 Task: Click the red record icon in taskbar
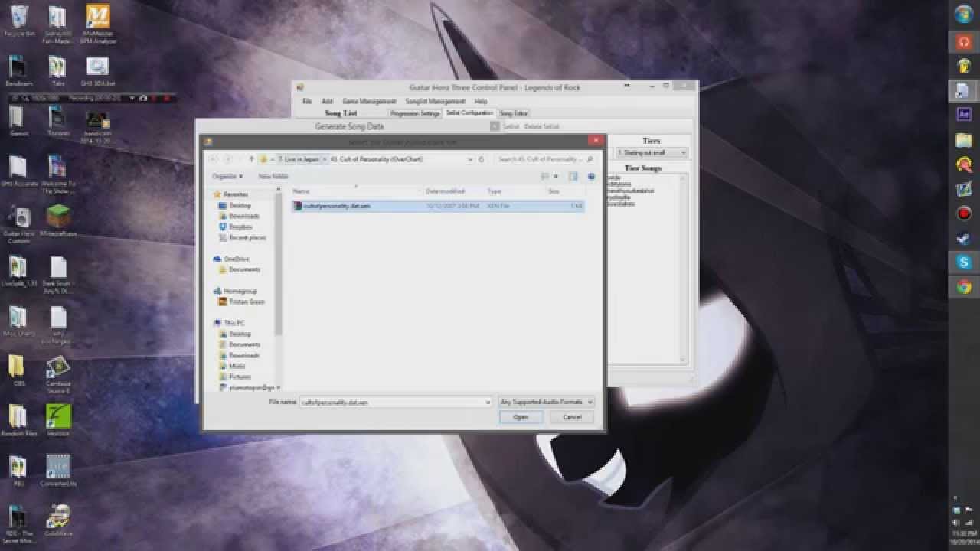(x=963, y=214)
